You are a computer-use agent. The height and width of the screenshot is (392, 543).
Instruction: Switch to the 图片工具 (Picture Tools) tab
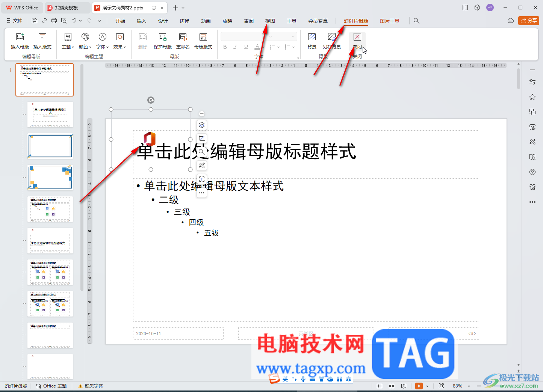point(390,21)
